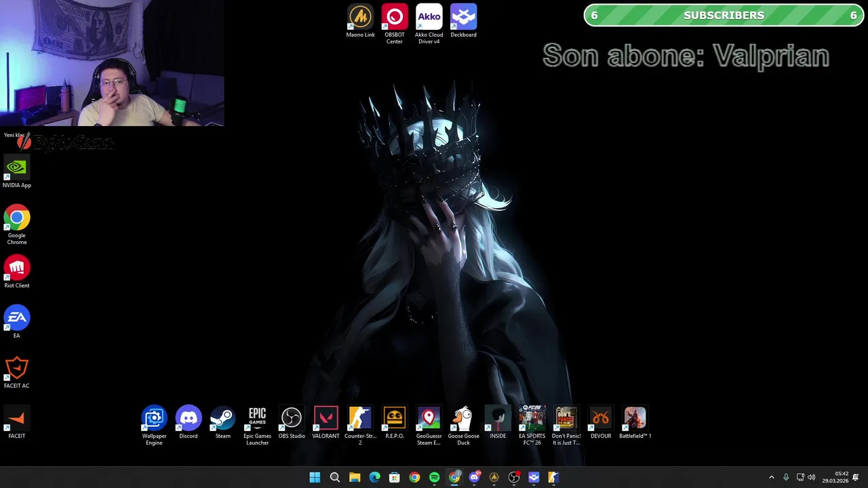Click the microphone tray icon
Viewport: 868px width, 488px height.
786,477
